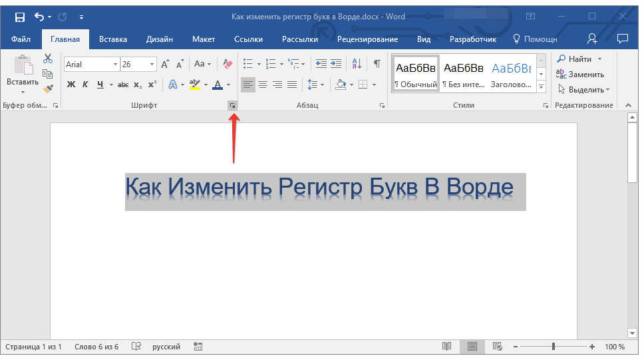
Task: Switch to Read Mode view
Action: pos(447,347)
